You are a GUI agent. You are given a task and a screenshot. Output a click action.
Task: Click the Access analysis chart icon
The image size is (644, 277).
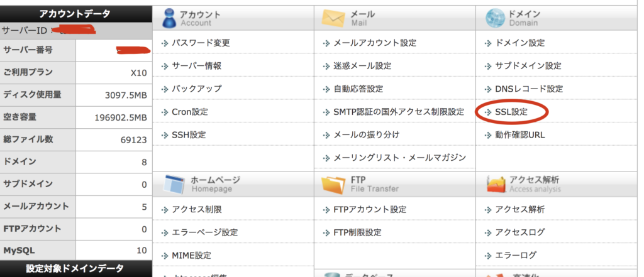tap(496, 184)
